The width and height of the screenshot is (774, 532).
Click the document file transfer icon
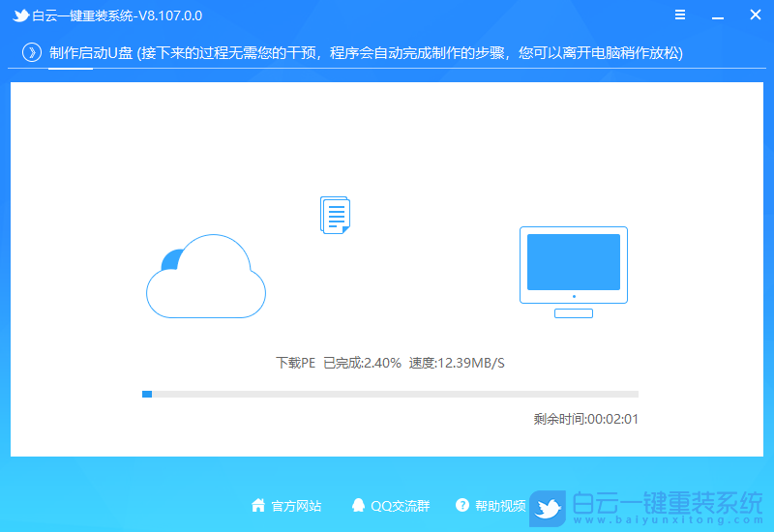click(x=335, y=215)
